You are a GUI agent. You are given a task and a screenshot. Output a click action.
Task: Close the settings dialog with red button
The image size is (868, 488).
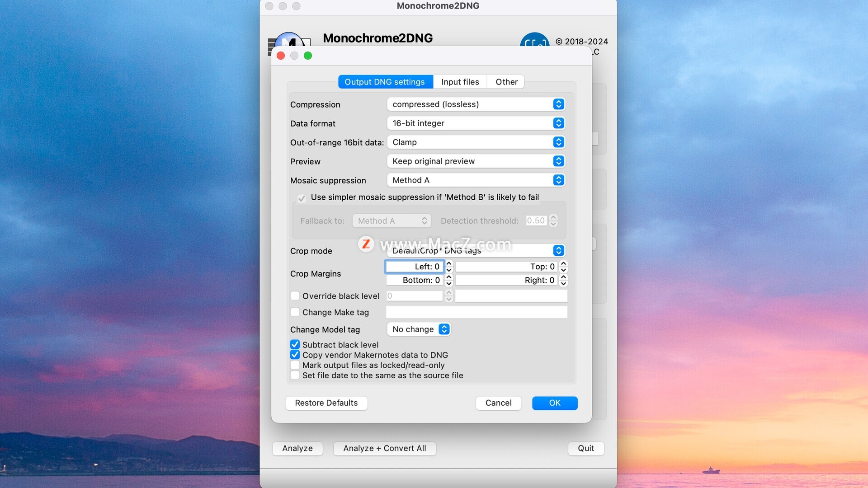[281, 56]
